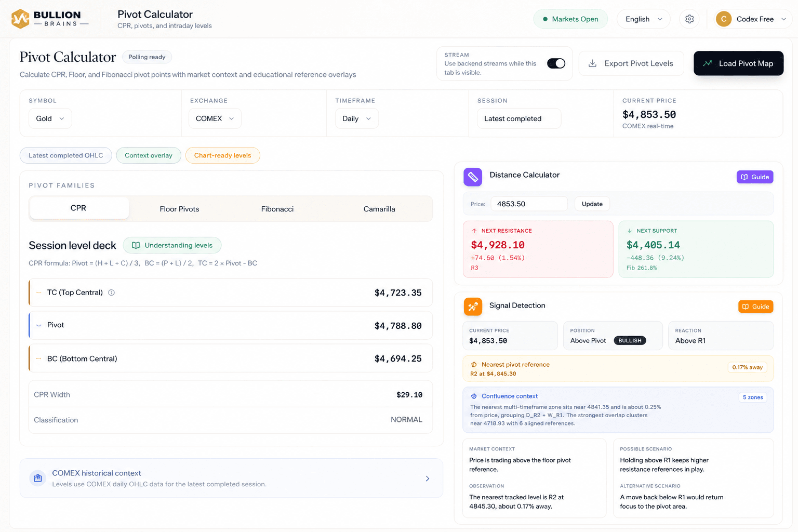This screenshot has height=532, width=798.
Task: Click the Distance Calculator price input field
Action: [529, 204]
